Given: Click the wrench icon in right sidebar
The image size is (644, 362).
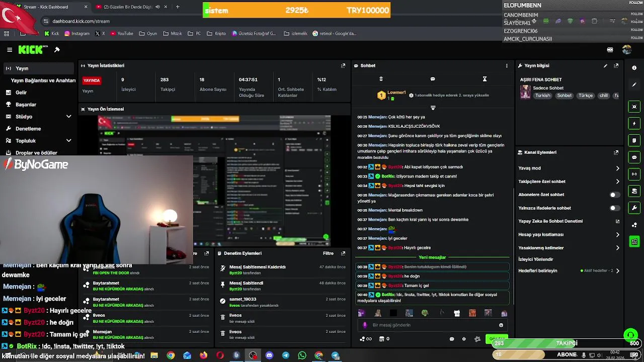Looking at the screenshot, I should tap(634, 208).
